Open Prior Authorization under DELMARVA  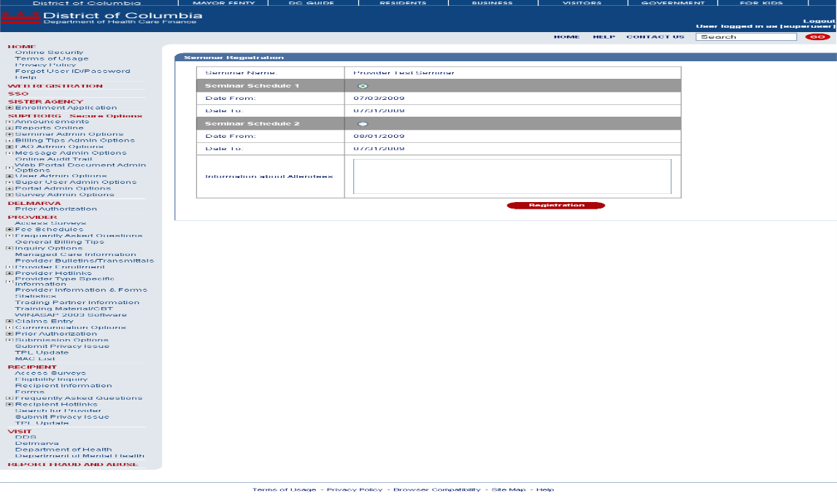[x=55, y=209]
